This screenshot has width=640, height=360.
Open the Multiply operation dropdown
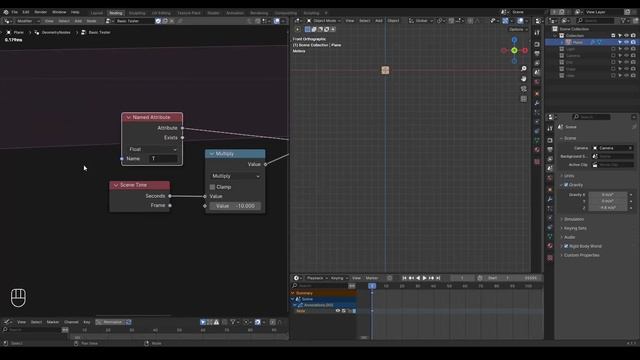click(x=235, y=176)
